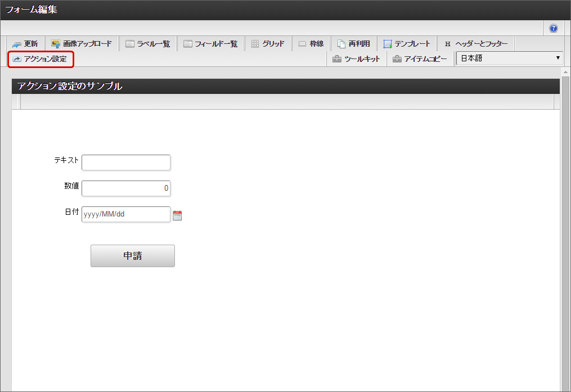The width and height of the screenshot is (571, 392).
Task: Open the help icon at top right
Action: click(553, 28)
